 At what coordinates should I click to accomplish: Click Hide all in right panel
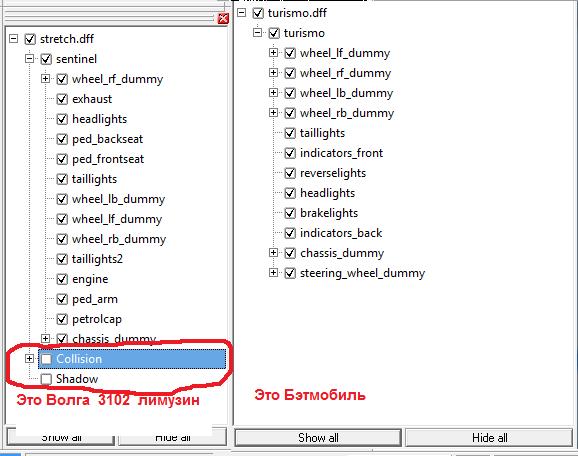(489, 438)
